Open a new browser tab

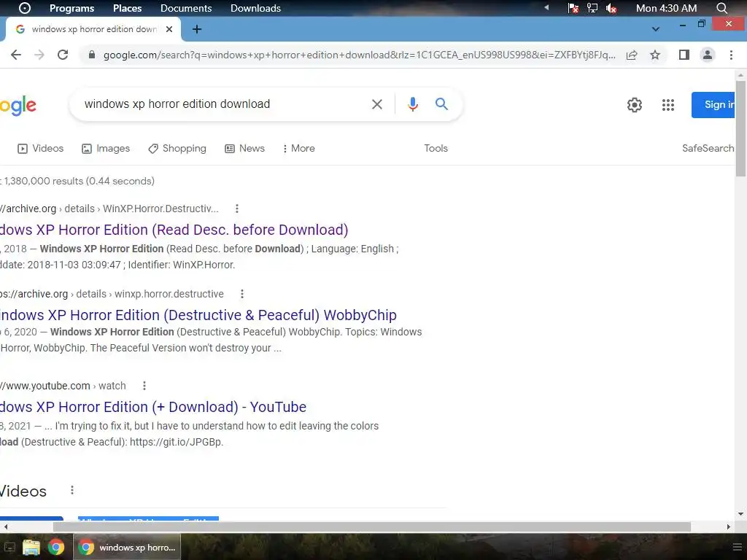click(x=197, y=29)
